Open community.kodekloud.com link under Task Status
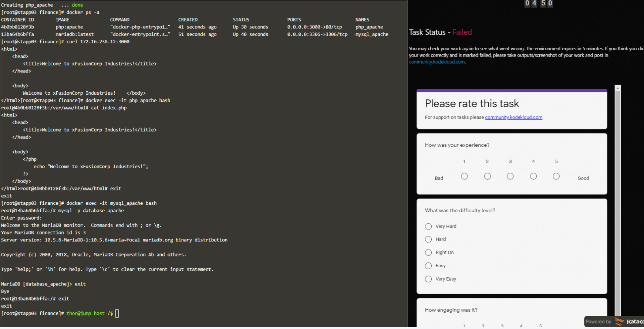644x329 pixels. pyautogui.click(x=436, y=62)
